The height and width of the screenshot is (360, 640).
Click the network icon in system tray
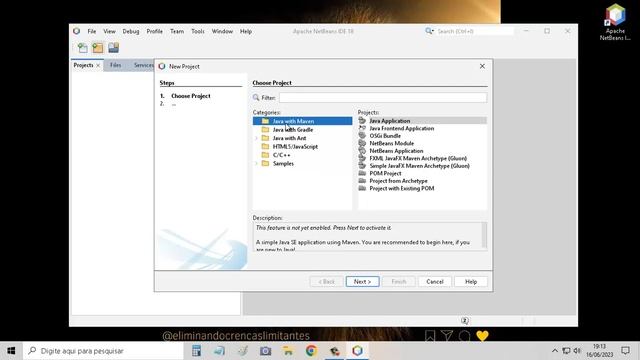[566, 351]
